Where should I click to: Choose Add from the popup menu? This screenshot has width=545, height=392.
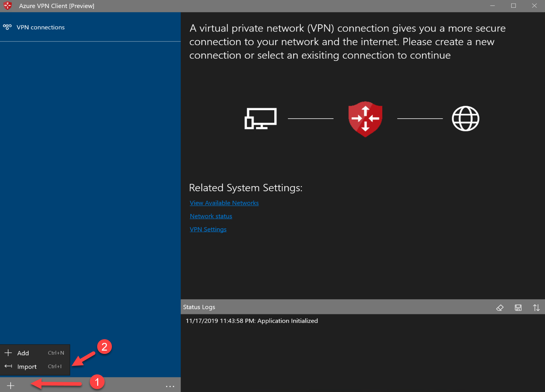coord(35,353)
